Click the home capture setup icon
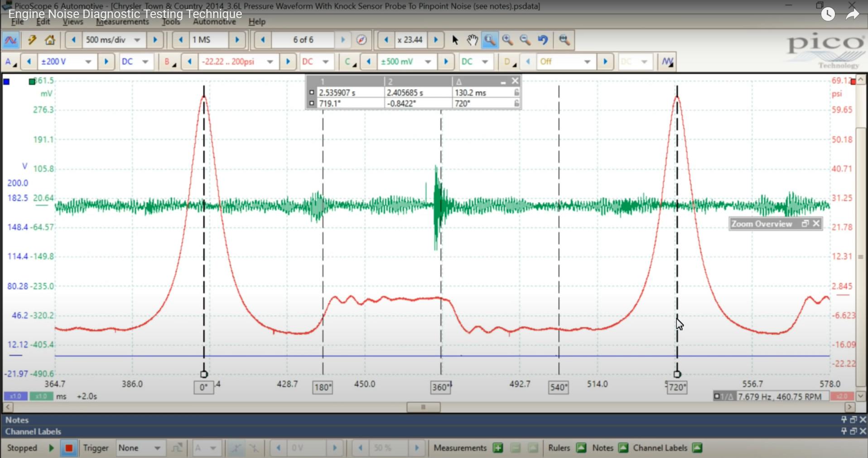The height and width of the screenshot is (458, 868). (x=50, y=40)
